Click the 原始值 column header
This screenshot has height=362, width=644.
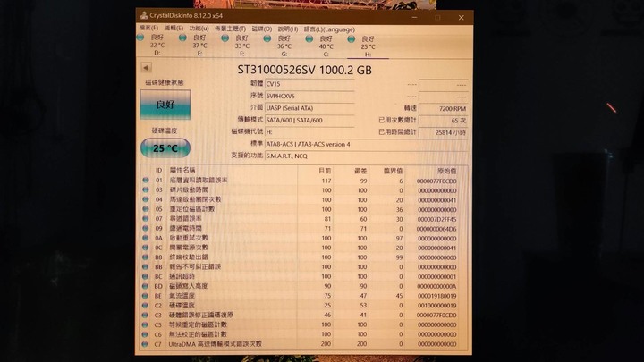point(446,171)
